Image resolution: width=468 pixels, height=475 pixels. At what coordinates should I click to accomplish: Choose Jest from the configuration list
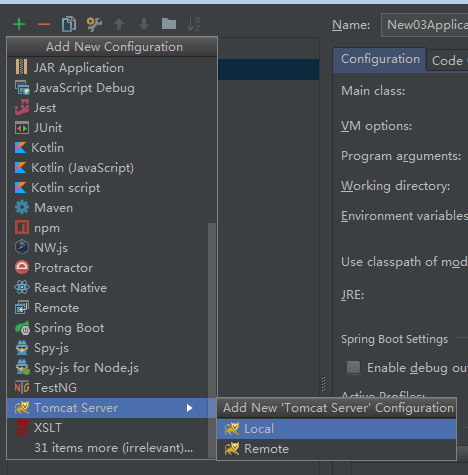point(112,108)
